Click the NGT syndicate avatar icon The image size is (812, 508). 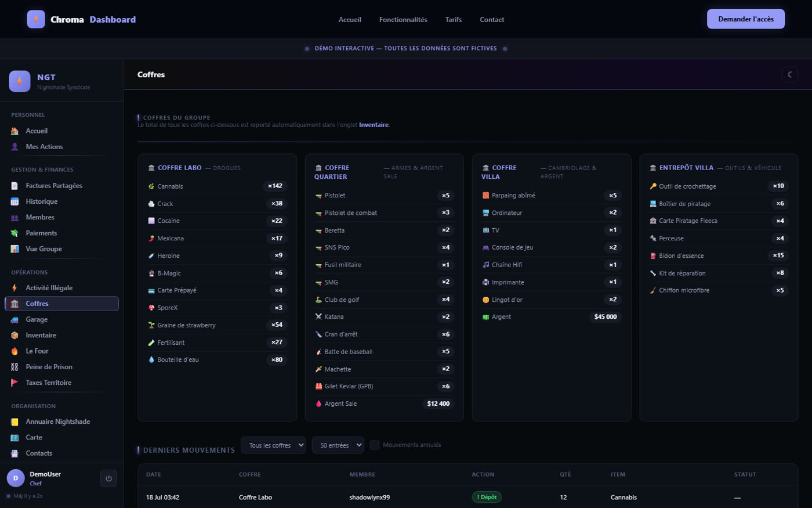[x=20, y=81]
